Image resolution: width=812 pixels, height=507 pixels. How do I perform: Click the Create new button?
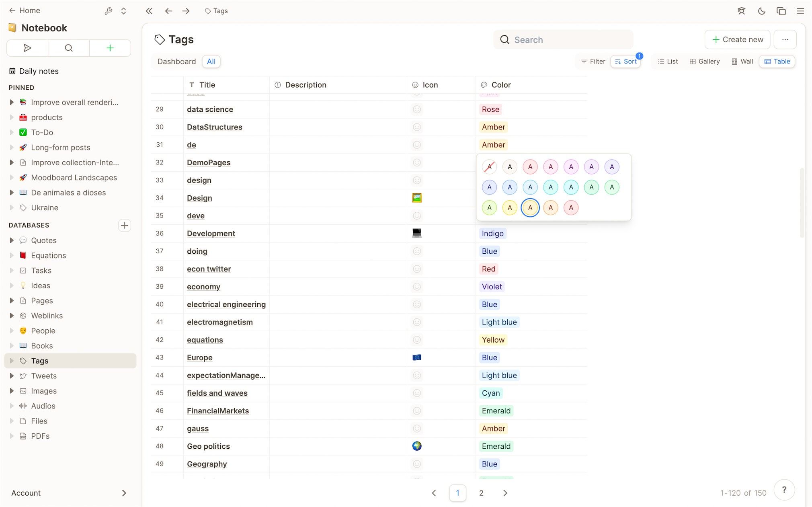tap(737, 39)
